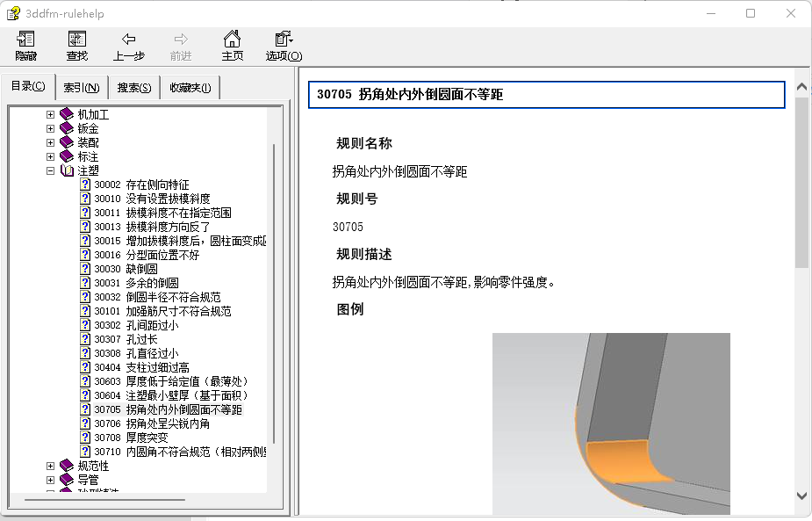Open the 收藏夹(I) tab
The width and height of the screenshot is (812, 521).
pyautogui.click(x=190, y=87)
